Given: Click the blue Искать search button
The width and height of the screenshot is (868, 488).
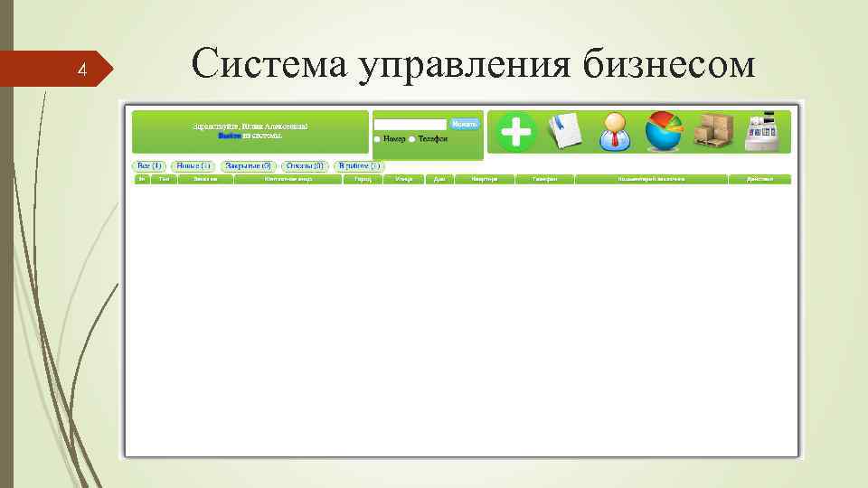Looking at the screenshot, I should (465, 124).
